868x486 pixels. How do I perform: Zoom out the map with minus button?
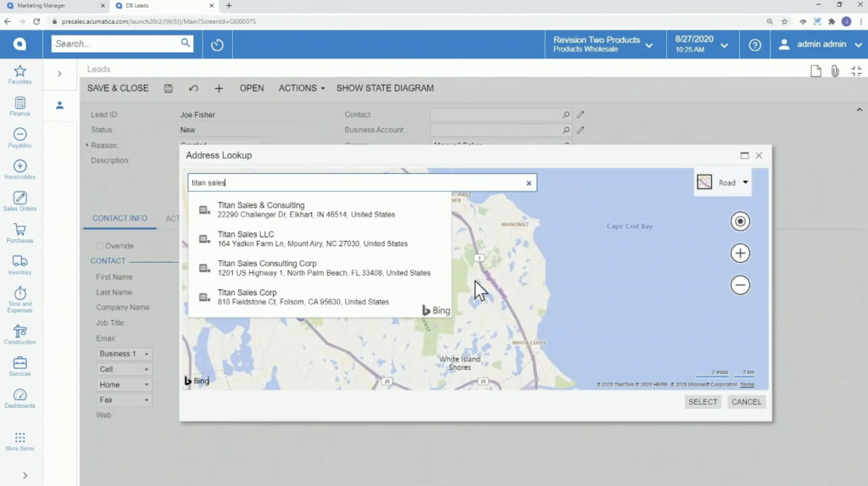(740, 285)
